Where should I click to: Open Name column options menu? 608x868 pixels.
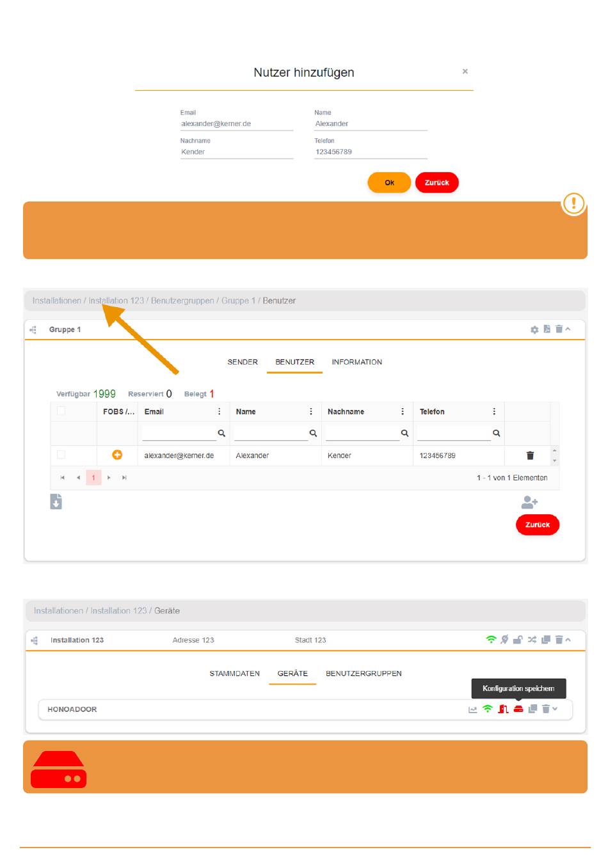pos(311,412)
